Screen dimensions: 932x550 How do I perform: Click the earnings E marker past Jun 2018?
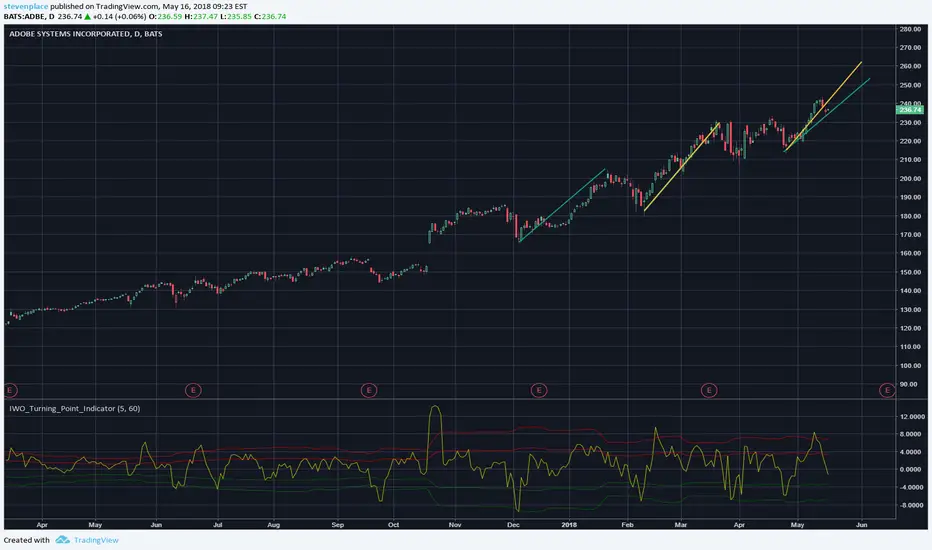pos(887,390)
